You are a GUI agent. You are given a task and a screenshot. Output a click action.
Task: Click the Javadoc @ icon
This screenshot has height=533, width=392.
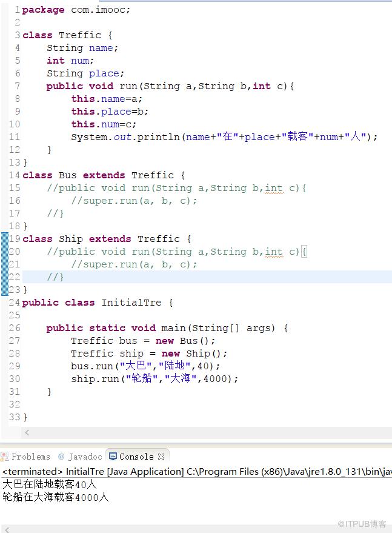[x=61, y=457]
